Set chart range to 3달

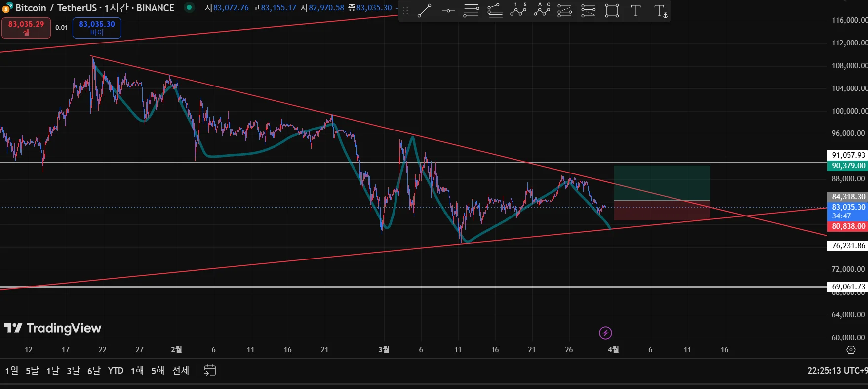pyautogui.click(x=73, y=370)
